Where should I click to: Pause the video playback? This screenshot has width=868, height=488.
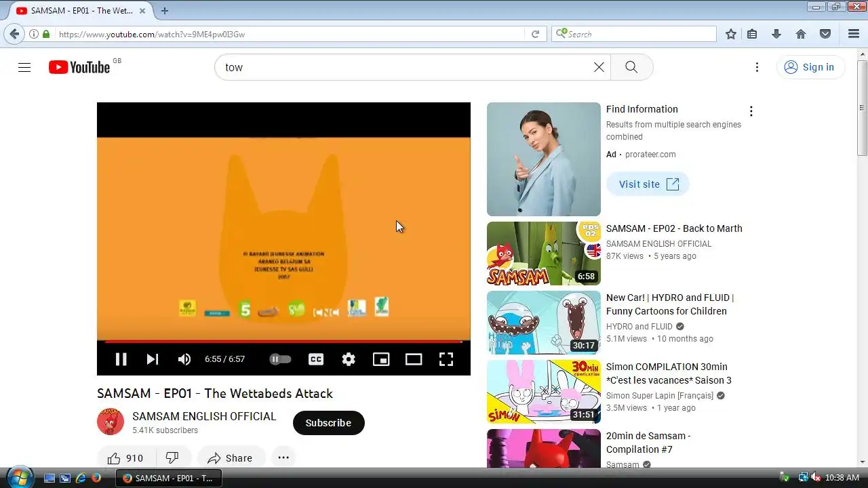coord(121,359)
